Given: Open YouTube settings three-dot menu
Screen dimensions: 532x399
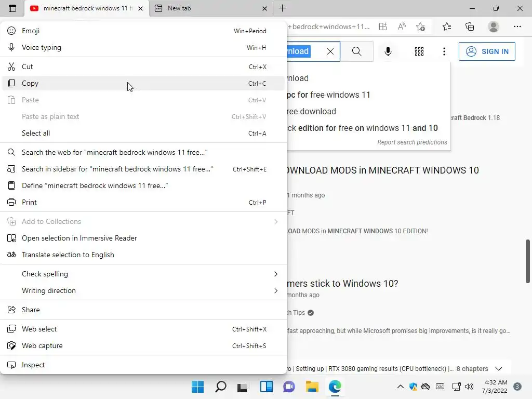Looking at the screenshot, I should (444, 51).
